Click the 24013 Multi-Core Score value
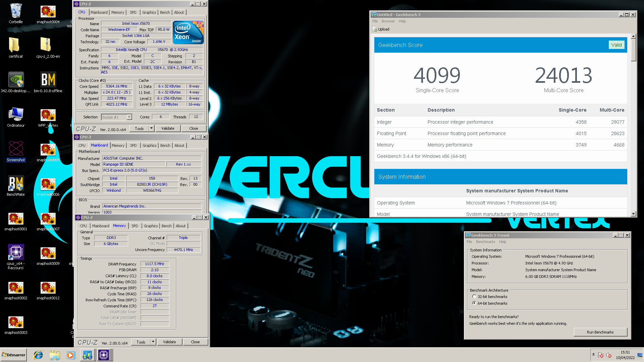 click(x=563, y=75)
